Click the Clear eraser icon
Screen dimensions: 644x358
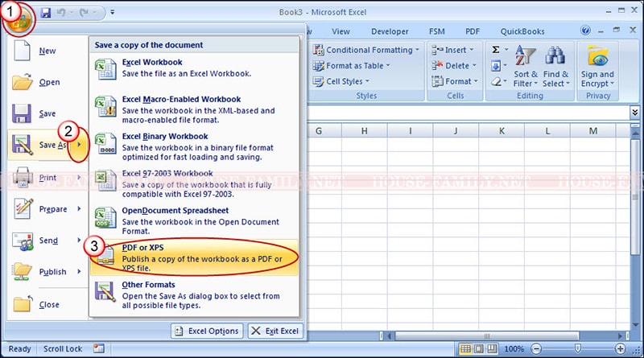click(x=496, y=82)
